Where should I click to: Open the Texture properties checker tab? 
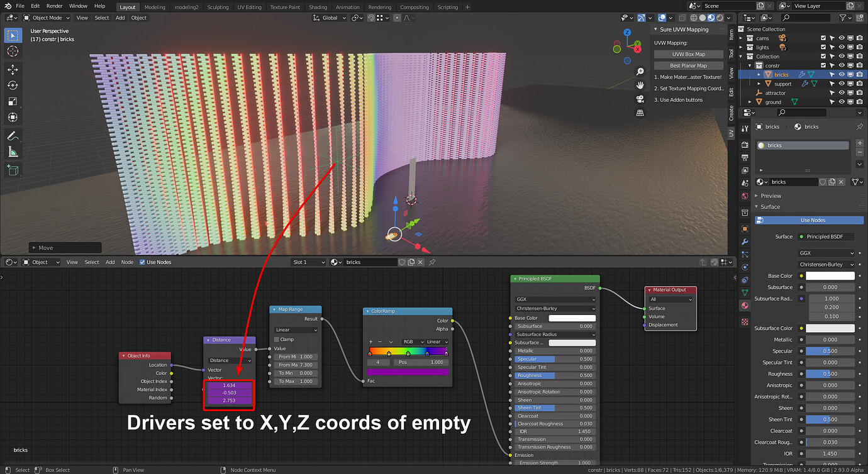click(x=745, y=322)
